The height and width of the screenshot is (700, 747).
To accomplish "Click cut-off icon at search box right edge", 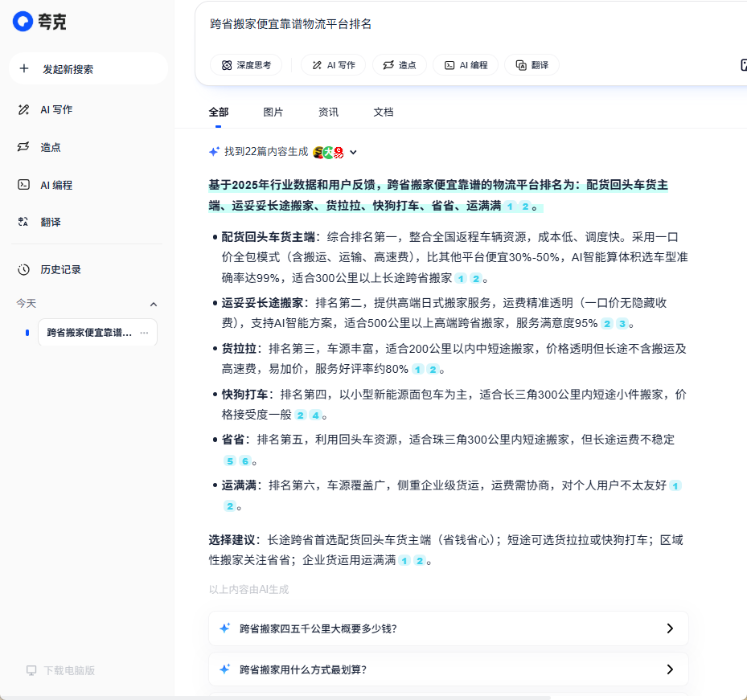I will [744, 65].
